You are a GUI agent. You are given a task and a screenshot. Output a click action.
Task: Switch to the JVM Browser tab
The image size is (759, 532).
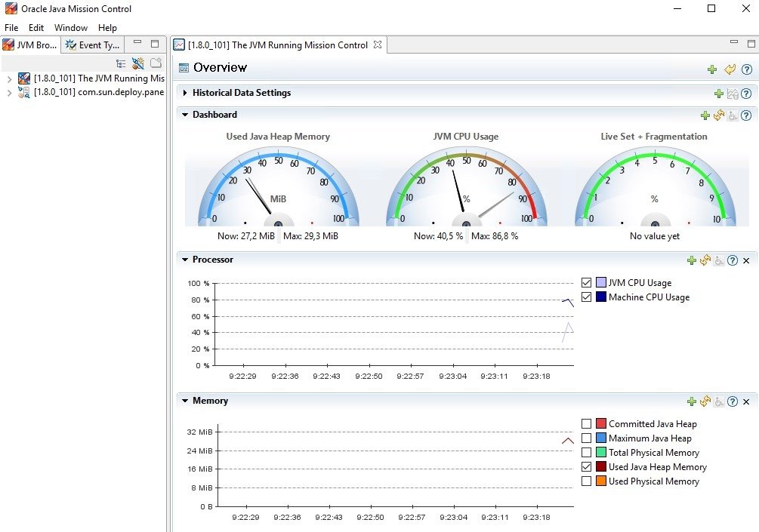tap(30, 45)
